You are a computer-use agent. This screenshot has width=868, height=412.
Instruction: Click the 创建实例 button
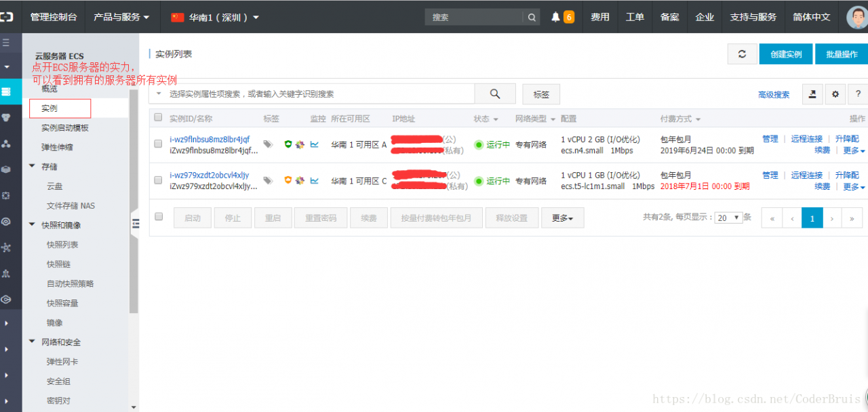786,54
